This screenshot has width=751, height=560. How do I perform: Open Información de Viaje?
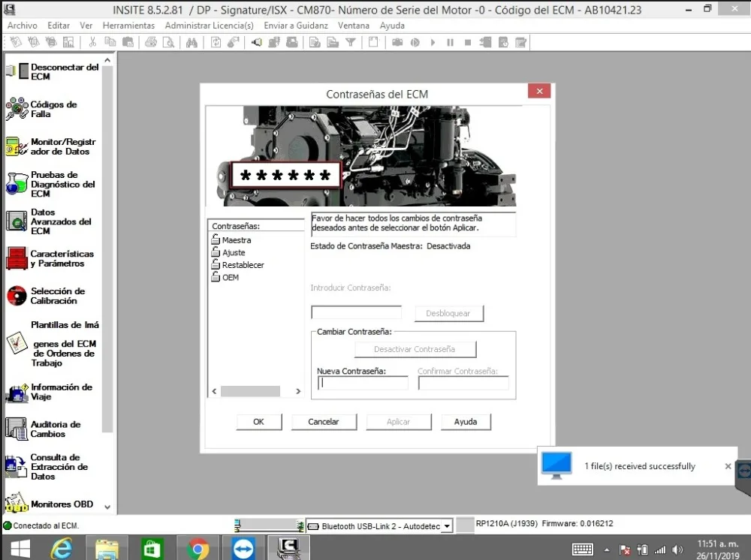tap(49, 392)
